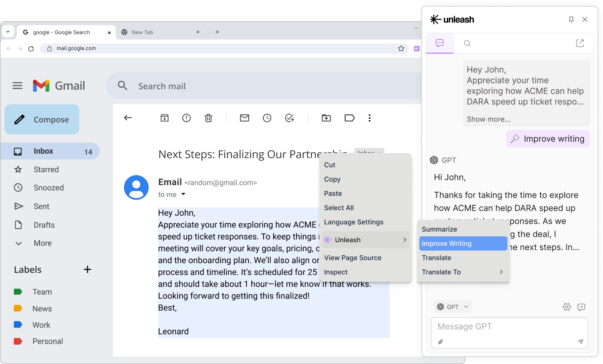Create a new label with the plus icon
Screen dimensions: 603x364
tap(87, 270)
